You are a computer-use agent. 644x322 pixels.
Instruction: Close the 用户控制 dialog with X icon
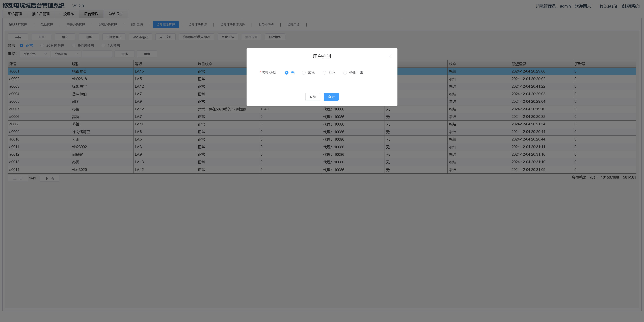pyautogui.click(x=390, y=56)
